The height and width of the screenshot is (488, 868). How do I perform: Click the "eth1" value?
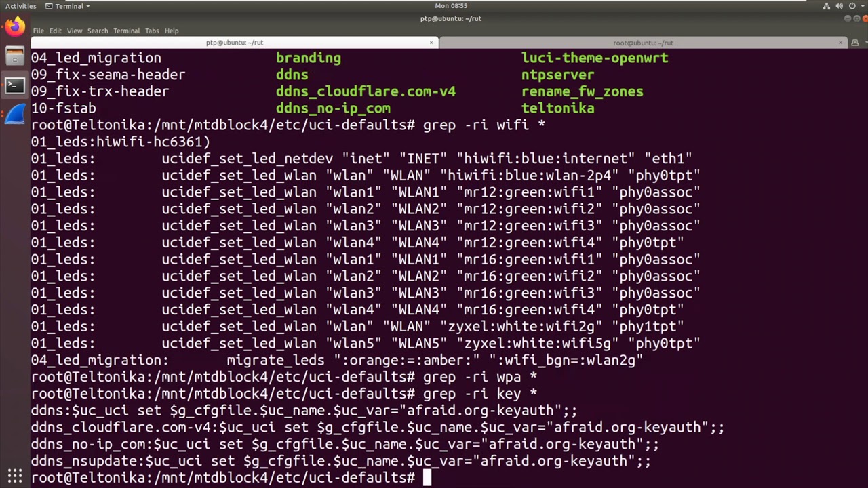click(668, 159)
